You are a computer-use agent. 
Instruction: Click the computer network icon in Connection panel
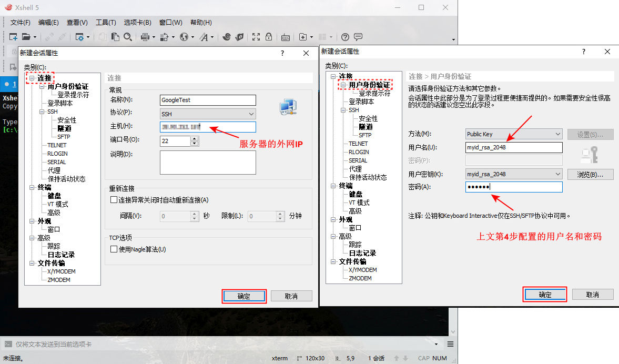click(289, 107)
